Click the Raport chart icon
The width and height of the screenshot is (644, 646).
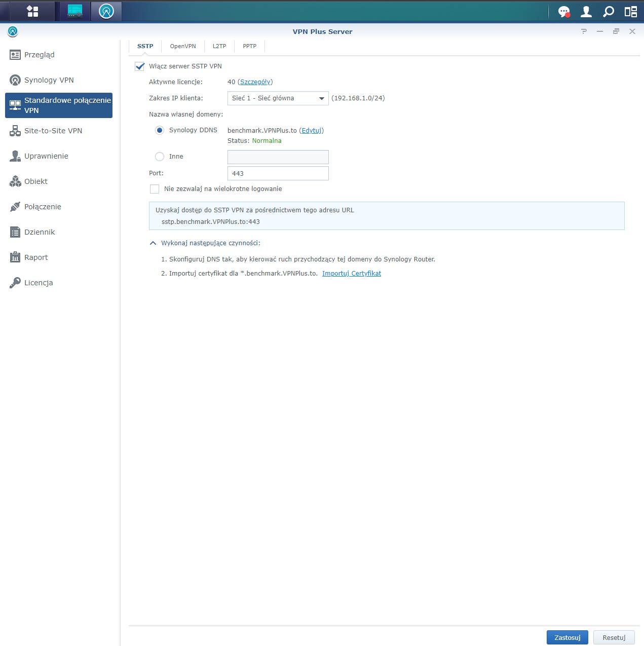point(15,257)
